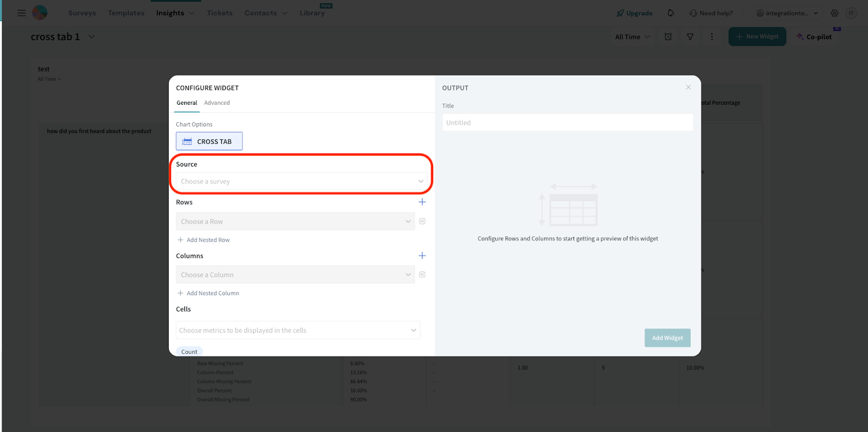
Task: Click the filter funnel icon
Action: [x=690, y=37]
